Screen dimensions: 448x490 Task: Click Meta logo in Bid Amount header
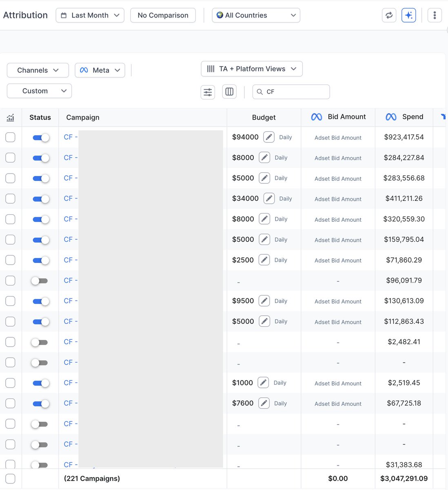[x=317, y=117]
